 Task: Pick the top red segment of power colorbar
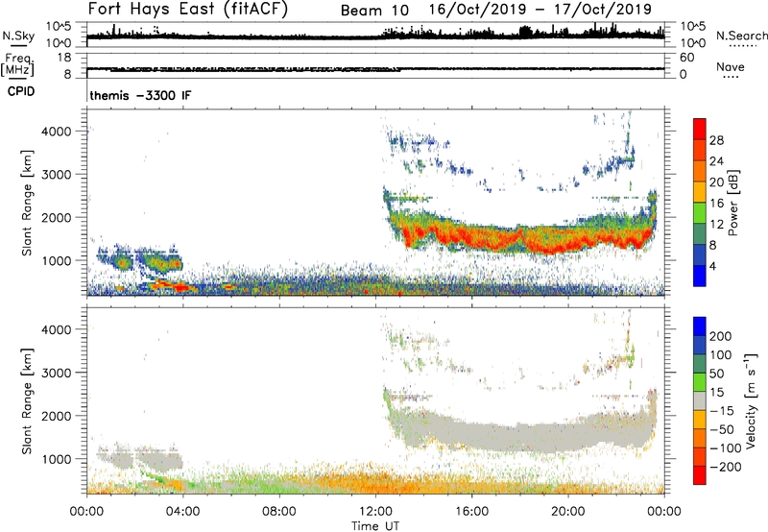pyautogui.click(x=700, y=129)
